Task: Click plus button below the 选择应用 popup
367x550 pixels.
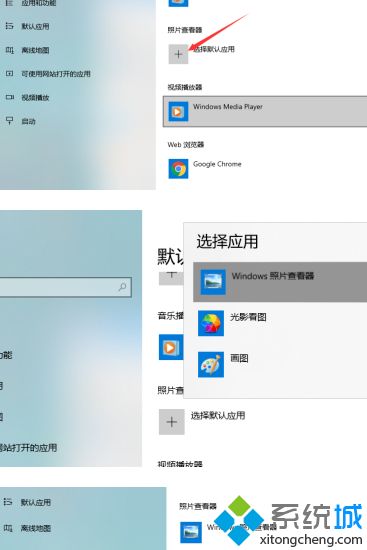Action: 172,422
